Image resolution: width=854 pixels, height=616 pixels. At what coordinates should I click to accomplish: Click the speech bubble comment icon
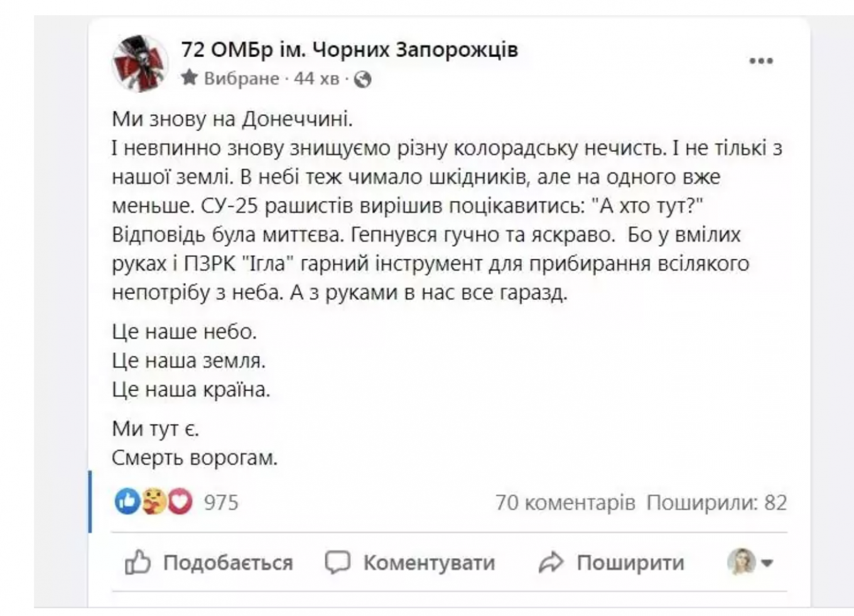[x=337, y=562]
